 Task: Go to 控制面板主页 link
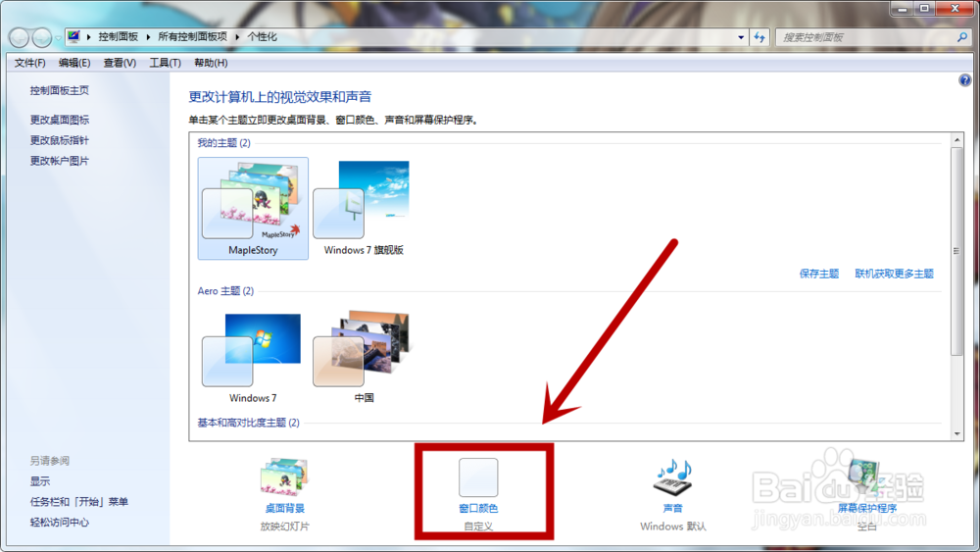60,90
